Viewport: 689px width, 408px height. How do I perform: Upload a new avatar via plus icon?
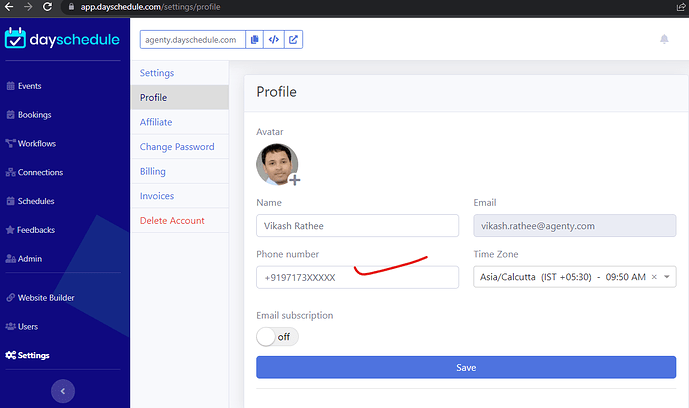click(295, 180)
